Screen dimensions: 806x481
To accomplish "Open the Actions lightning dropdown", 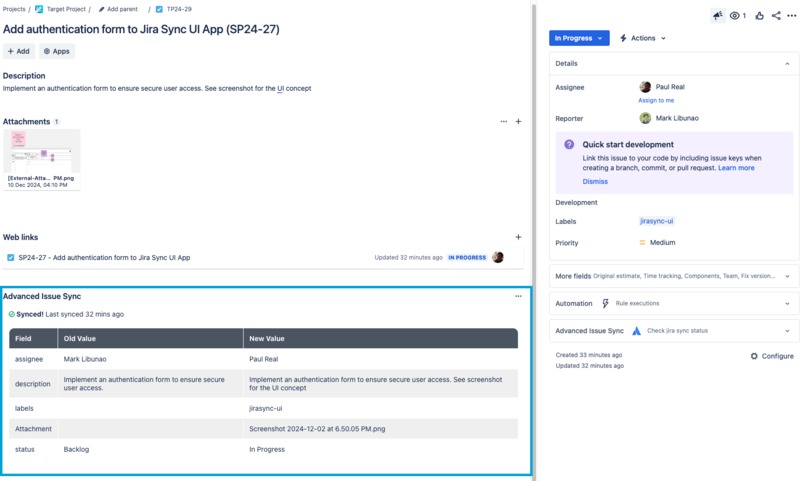I will (x=643, y=38).
